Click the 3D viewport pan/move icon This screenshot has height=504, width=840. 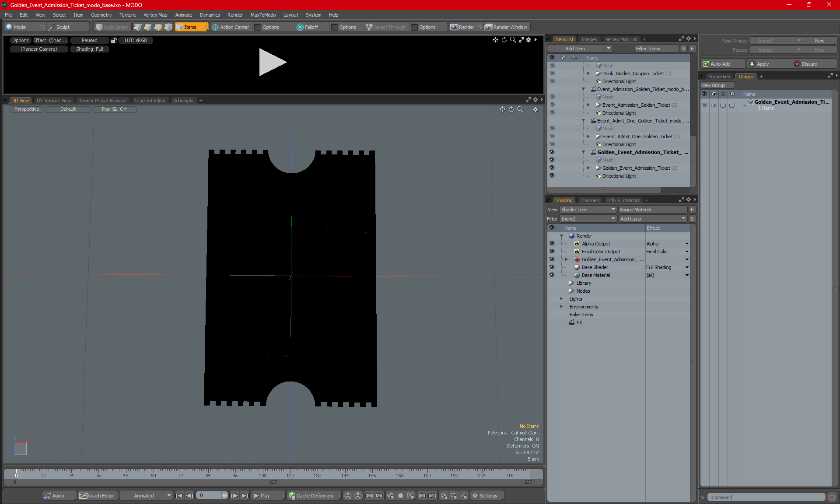tap(502, 109)
